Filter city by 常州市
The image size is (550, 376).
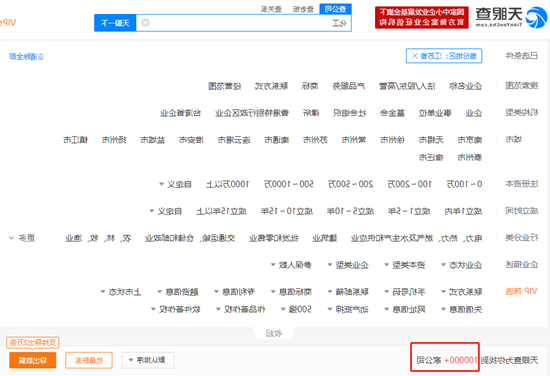pyautogui.click(x=354, y=140)
